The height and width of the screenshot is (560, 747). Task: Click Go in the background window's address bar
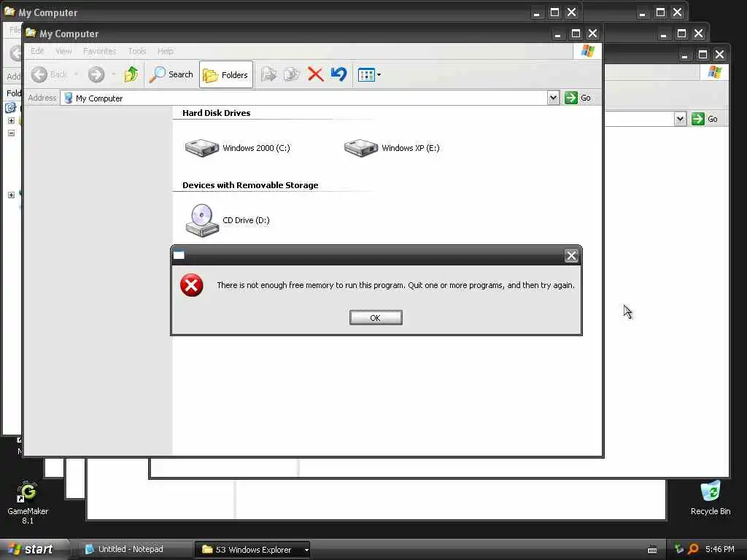click(705, 119)
